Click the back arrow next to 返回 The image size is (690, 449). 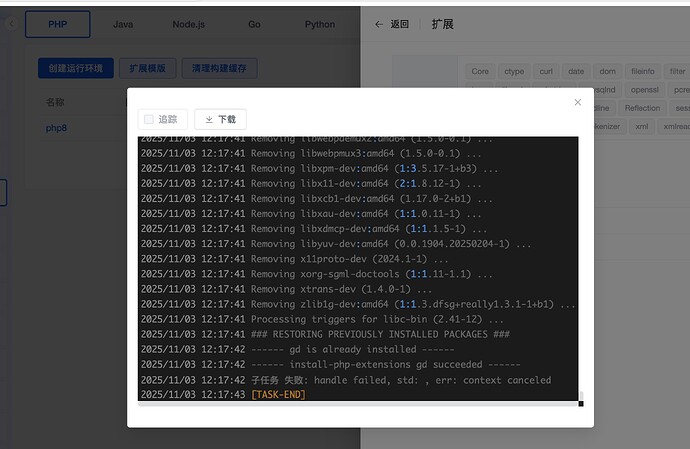[x=379, y=24]
